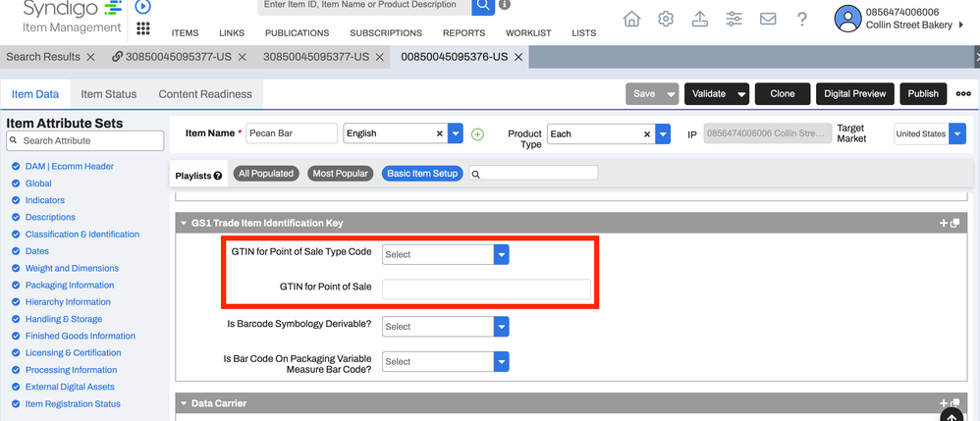
Task: Open DAM | Ecomm Header attribute set
Action: (70, 166)
